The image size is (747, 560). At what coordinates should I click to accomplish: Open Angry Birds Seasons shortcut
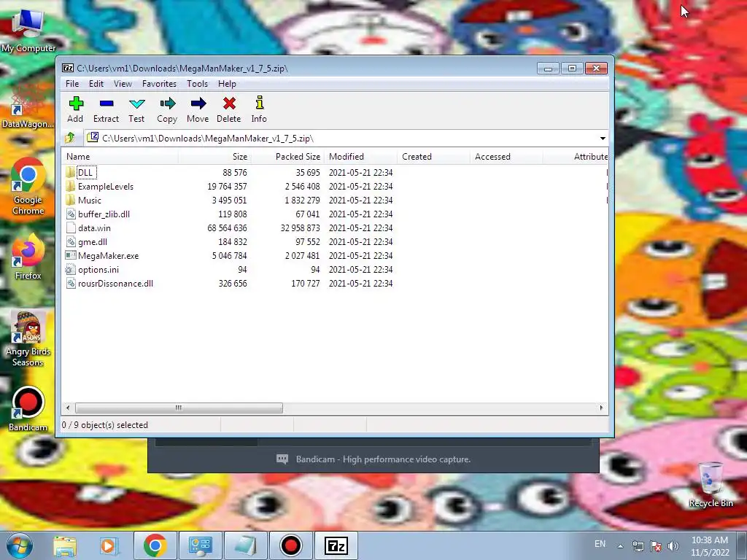coord(28,339)
